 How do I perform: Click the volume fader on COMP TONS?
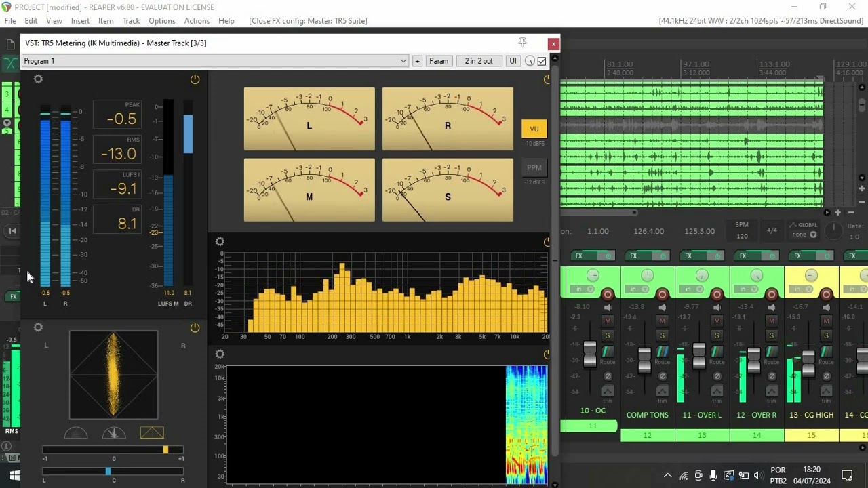[x=644, y=359]
